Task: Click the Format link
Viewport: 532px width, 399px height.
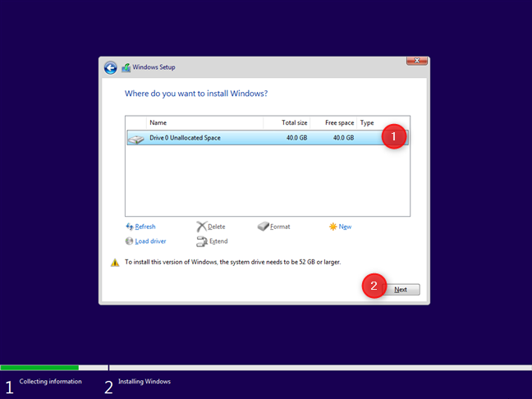Action: point(280,227)
